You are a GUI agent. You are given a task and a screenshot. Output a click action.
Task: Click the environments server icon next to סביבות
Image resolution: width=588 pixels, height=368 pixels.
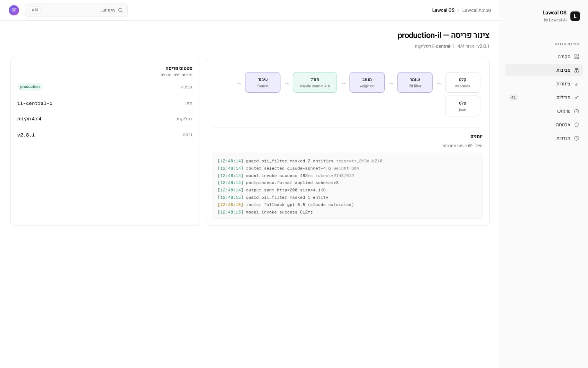pyautogui.click(x=577, y=70)
